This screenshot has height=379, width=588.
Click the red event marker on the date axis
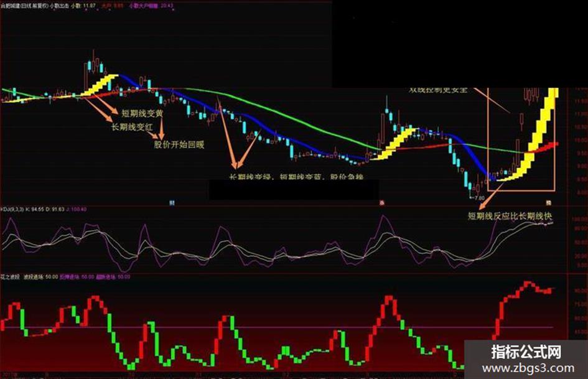(x=382, y=203)
